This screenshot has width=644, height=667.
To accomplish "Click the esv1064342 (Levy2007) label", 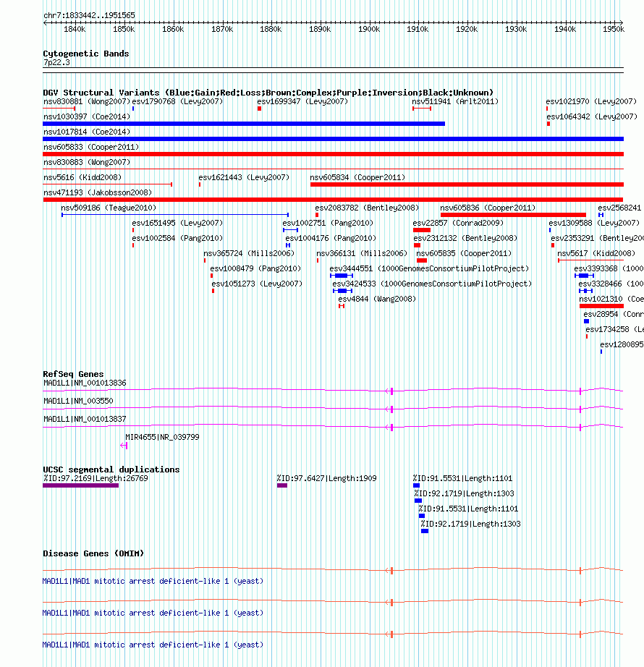I will pyautogui.click(x=592, y=116).
